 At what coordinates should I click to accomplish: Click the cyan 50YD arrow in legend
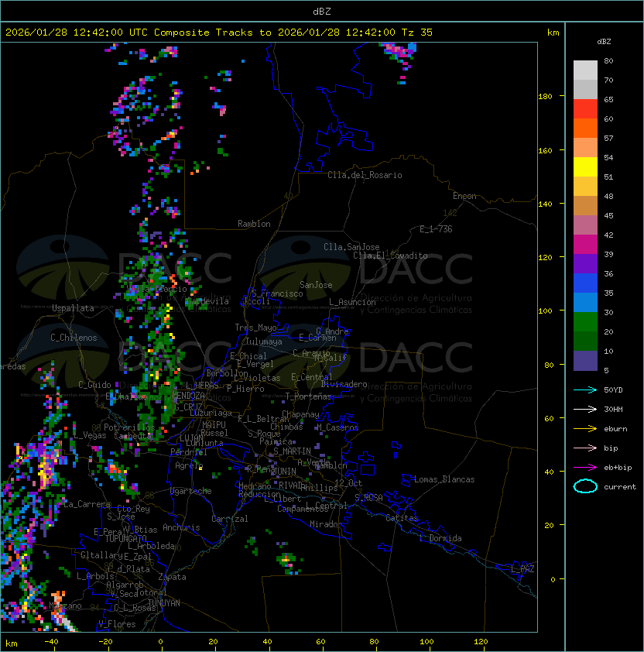click(x=585, y=389)
